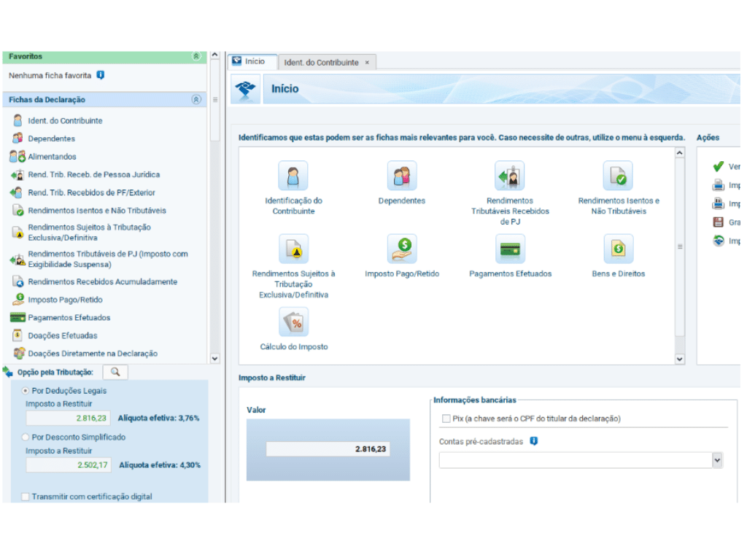Open Rendimentos Isentos e Não Tributáveis icon
Viewport: 747px width, 560px height.
618,176
